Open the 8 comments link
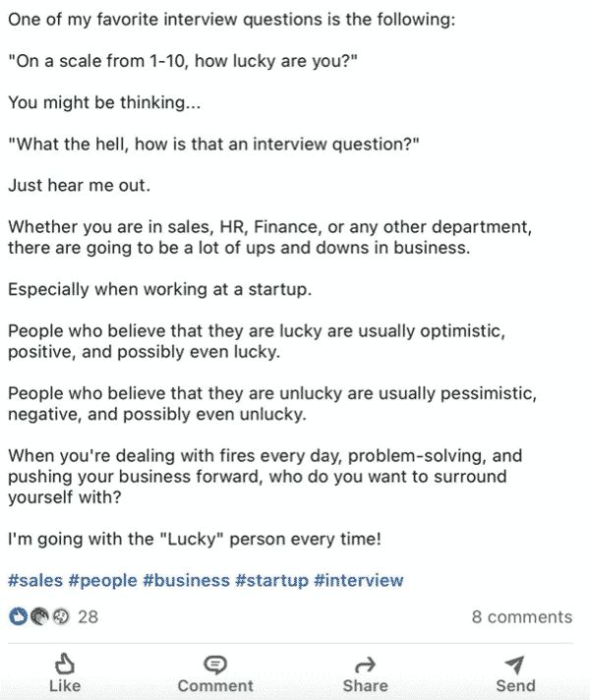This screenshot has width=590, height=700. (x=522, y=616)
